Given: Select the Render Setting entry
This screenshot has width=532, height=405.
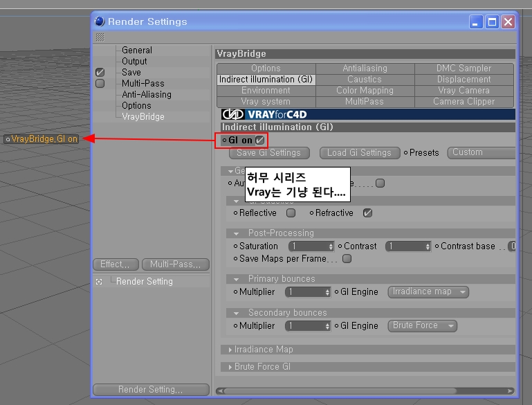Looking at the screenshot, I should (144, 282).
